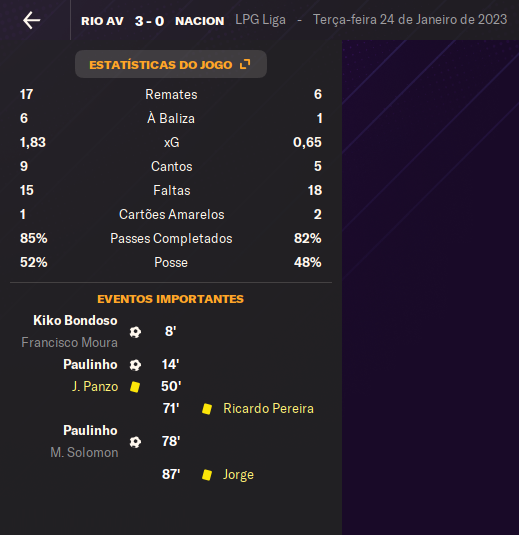
Task: Click Jorge's yellow card icon
Action: pos(207,475)
